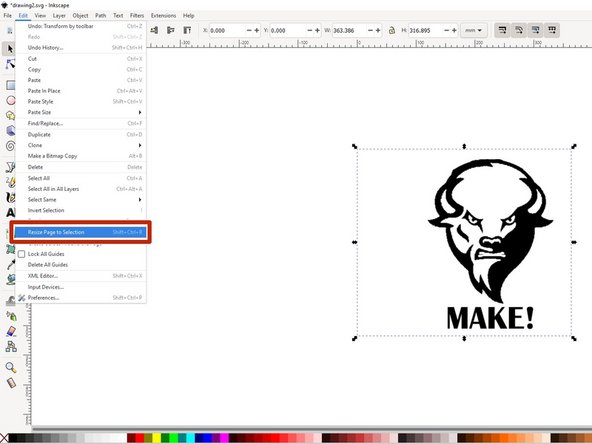Open the units mm dropdown

(473, 30)
